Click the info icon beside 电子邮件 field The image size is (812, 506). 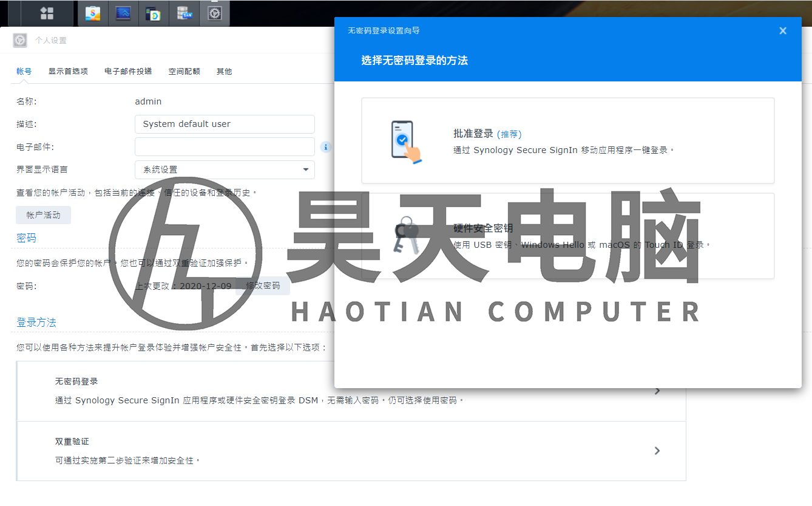click(x=325, y=146)
